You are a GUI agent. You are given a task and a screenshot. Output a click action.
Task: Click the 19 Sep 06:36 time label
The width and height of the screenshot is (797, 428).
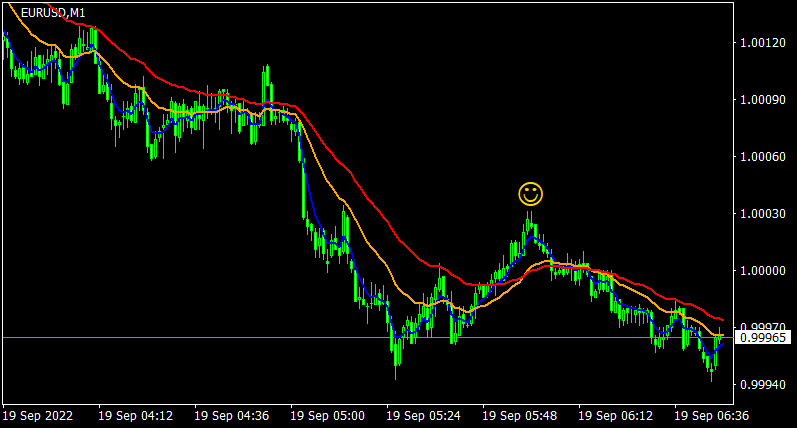(712, 416)
